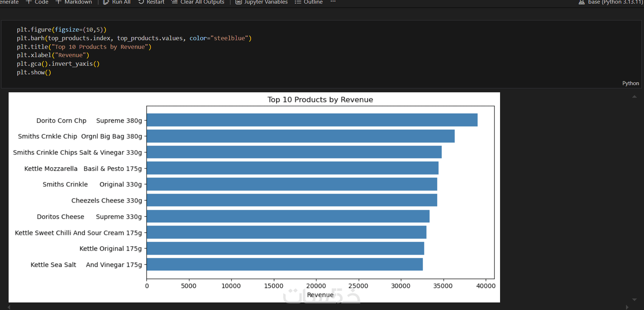Show the notebook Outline

(x=309, y=2)
